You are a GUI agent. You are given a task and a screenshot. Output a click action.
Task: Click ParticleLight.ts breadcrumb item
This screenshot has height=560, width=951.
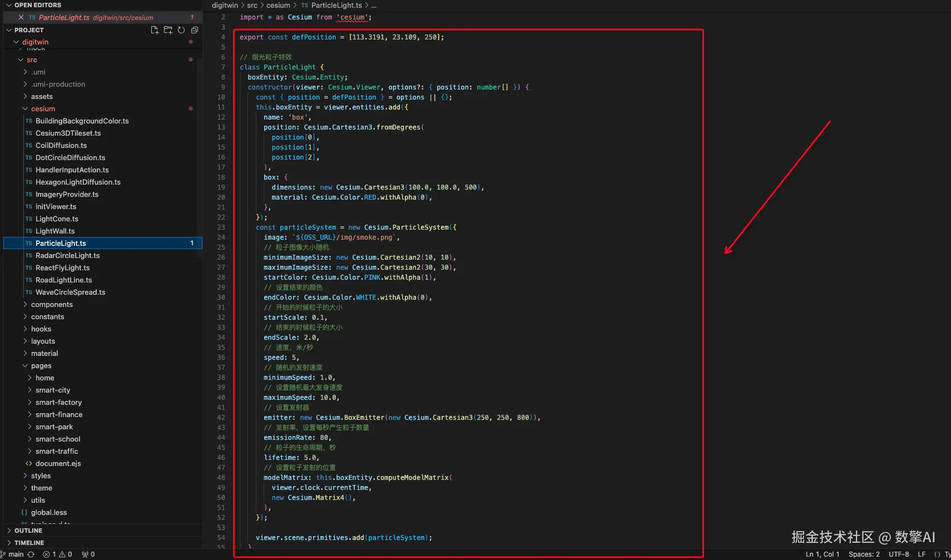coord(331,6)
